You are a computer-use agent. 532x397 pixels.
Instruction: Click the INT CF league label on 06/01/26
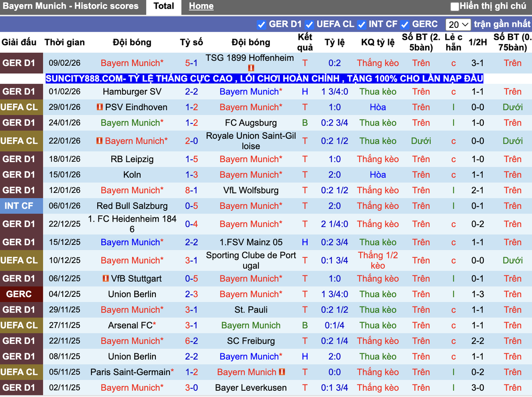19,206
